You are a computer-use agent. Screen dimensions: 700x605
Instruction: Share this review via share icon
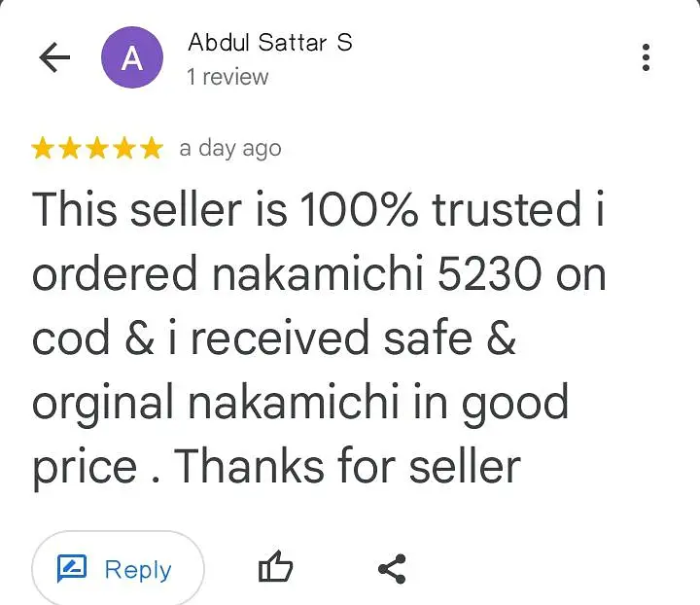pyautogui.click(x=392, y=569)
